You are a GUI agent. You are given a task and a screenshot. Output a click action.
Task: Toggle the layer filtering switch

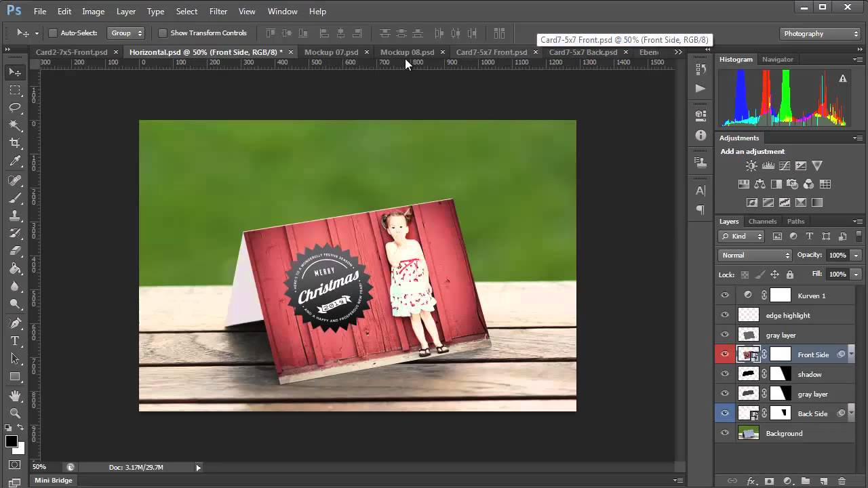(859, 237)
